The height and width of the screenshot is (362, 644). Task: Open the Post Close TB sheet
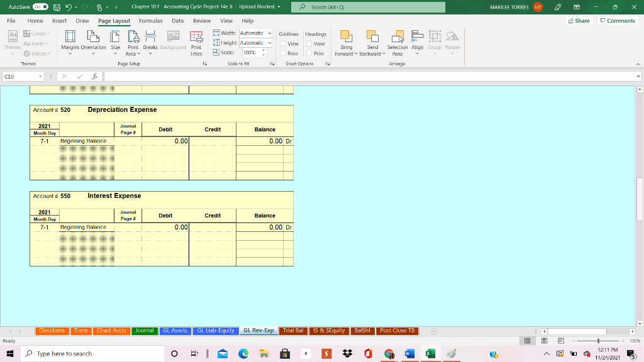pos(397,331)
